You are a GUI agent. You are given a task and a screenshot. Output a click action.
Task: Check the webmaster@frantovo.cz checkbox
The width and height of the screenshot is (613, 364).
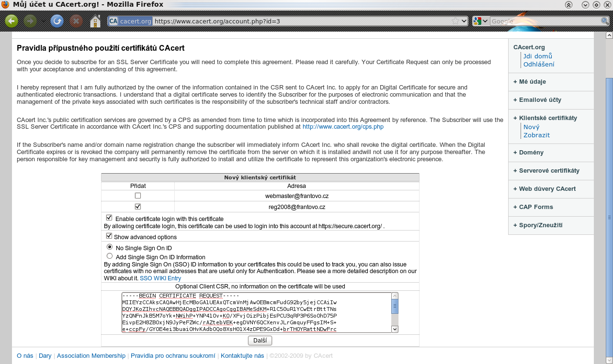pyautogui.click(x=138, y=196)
